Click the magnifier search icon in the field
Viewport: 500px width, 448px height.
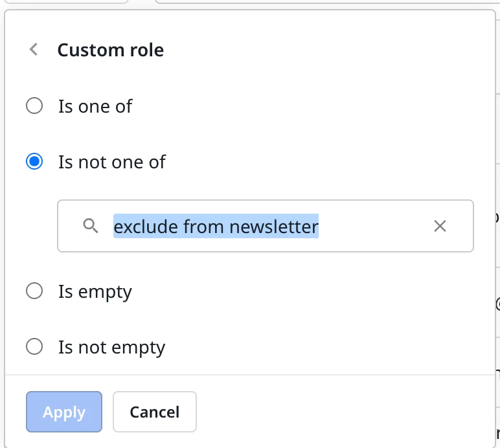coord(91,226)
